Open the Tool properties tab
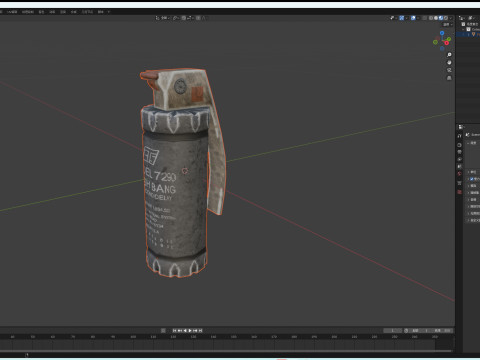The height and width of the screenshot is (360, 480). point(459,136)
